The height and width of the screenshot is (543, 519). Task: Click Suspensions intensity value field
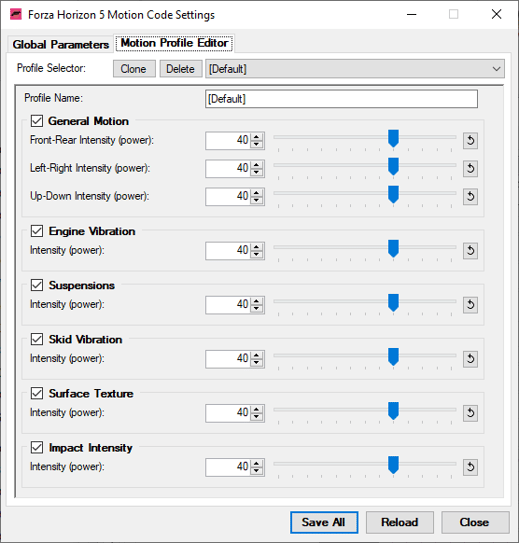[228, 305]
